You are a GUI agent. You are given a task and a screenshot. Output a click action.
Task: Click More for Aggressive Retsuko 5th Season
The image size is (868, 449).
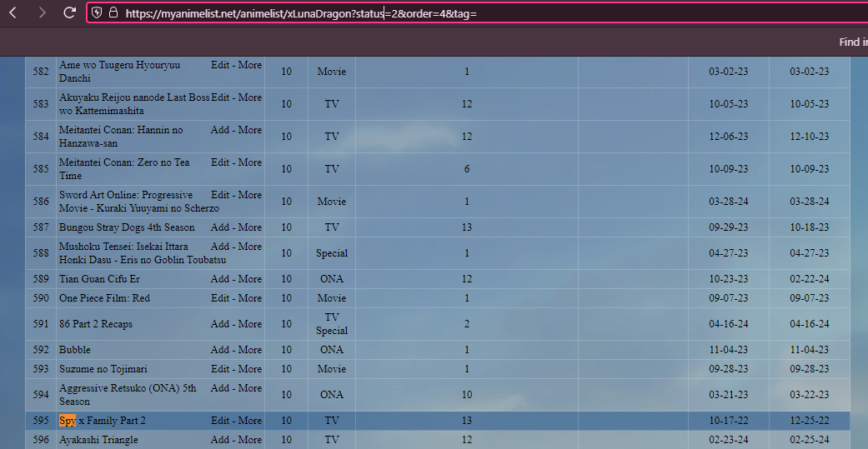point(249,388)
